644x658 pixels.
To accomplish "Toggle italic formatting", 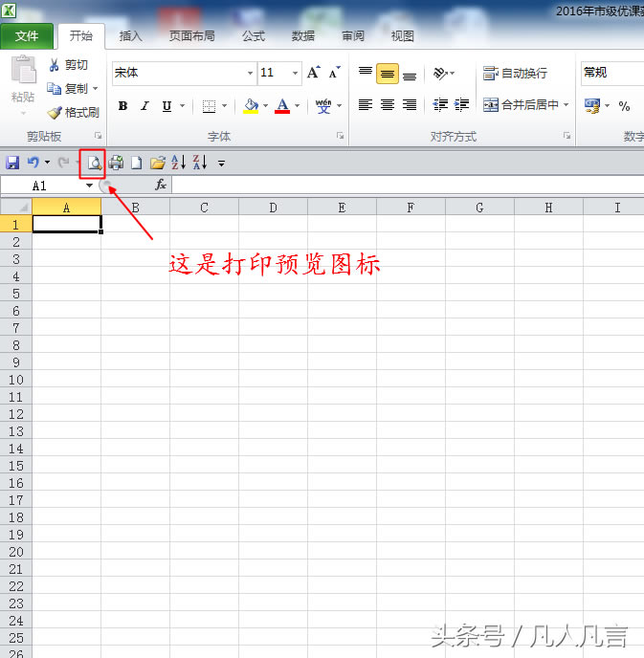I will 144,106.
